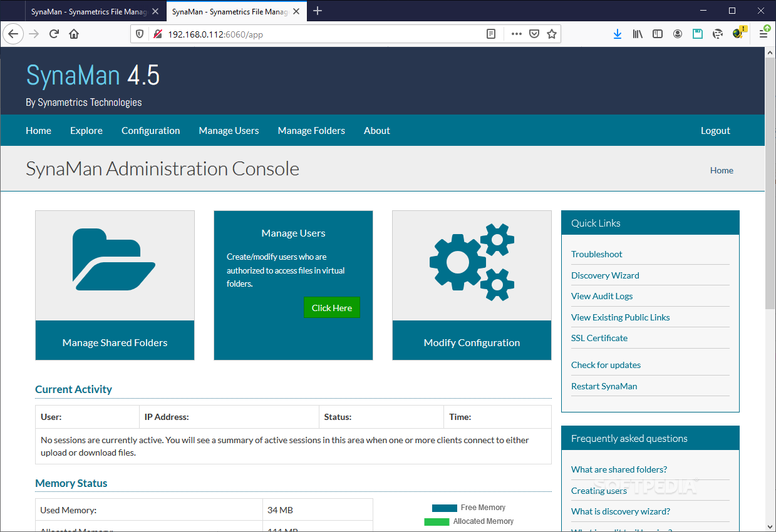Viewport: 776px width, 532px height.
Task: Click Restart SynaMan link
Action: click(x=604, y=386)
